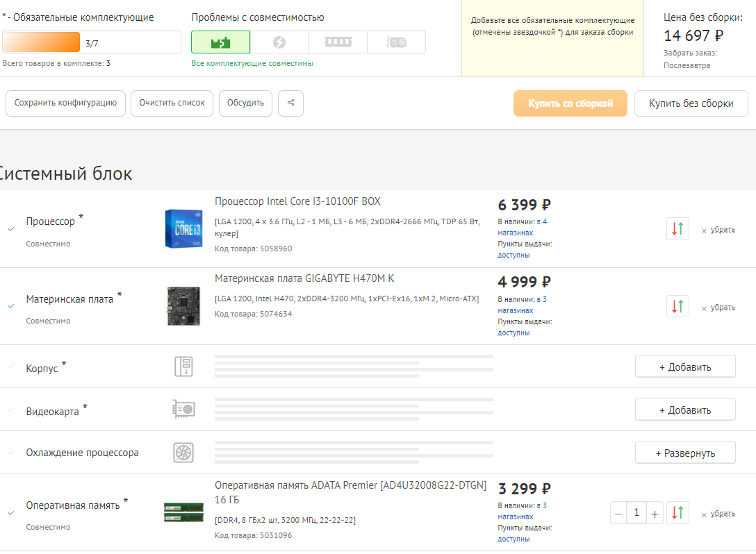Open Материнская плата GIGABYTE H470M K title
This screenshot has width=756, height=554.
tap(304, 278)
